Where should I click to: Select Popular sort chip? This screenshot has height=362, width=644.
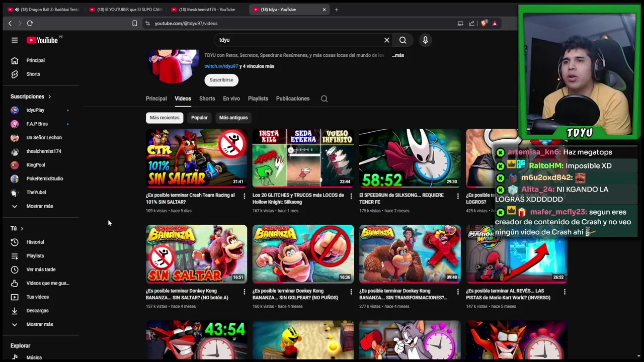[x=199, y=118]
